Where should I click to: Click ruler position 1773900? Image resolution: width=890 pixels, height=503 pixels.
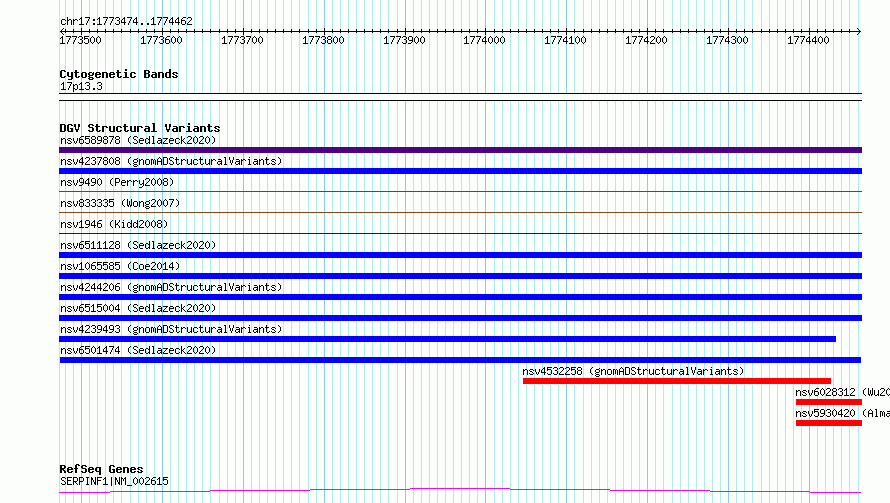click(404, 40)
